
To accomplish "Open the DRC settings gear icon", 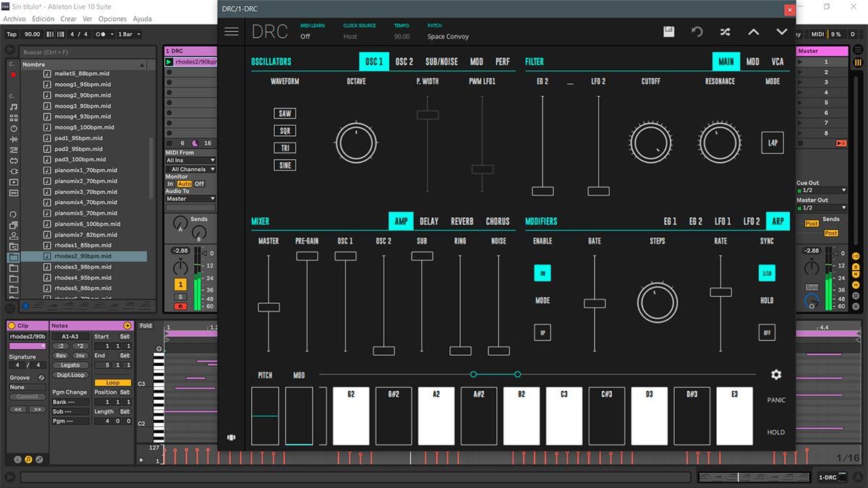I will point(776,374).
